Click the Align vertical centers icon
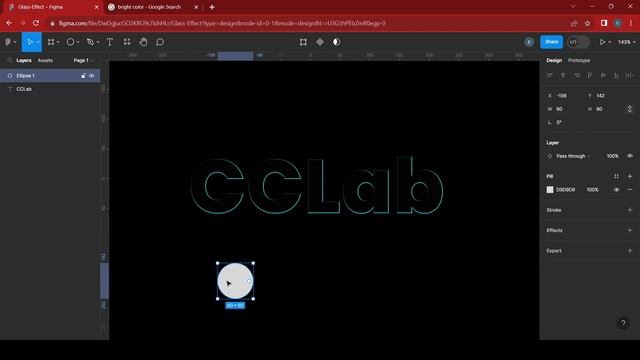Image resolution: width=640 pixels, height=360 pixels. (603, 76)
